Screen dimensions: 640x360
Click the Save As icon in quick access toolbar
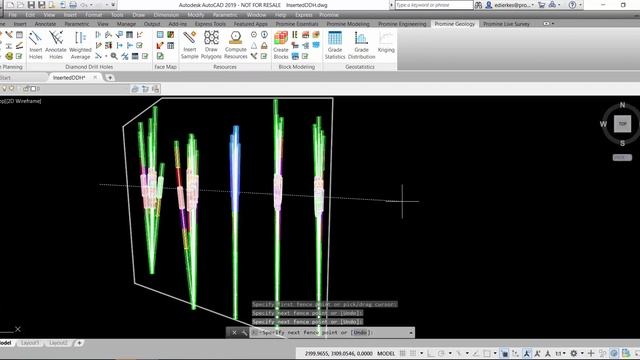click(41, 5)
